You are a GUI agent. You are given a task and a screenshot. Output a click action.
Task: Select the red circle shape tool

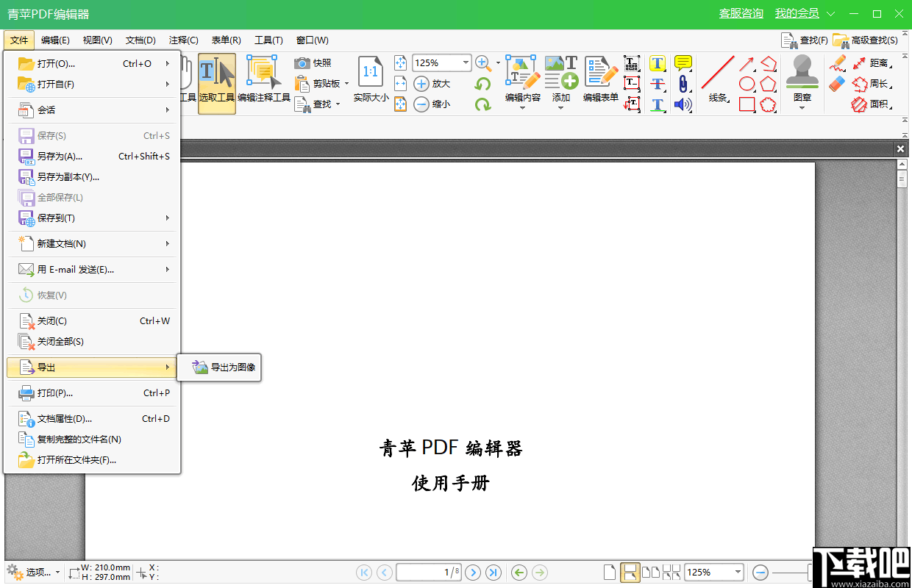[747, 84]
